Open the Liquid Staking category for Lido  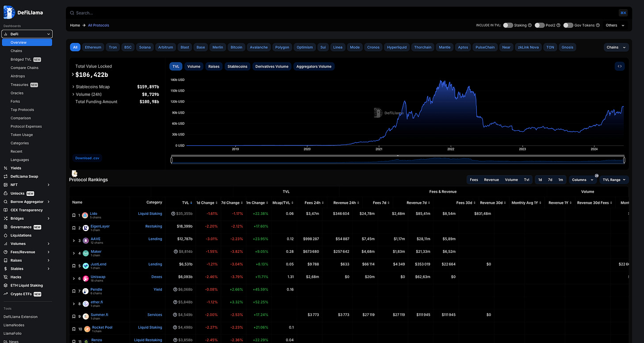[150, 213]
